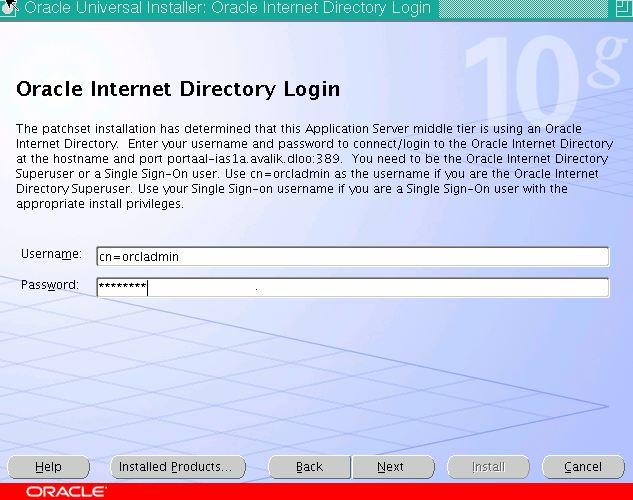Click the disabled Install button
Image resolution: width=633 pixels, height=500 pixels.
tap(488, 467)
